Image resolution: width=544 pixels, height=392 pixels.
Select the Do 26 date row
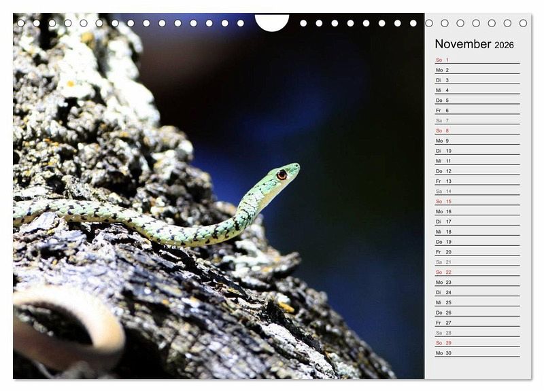[477, 313]
